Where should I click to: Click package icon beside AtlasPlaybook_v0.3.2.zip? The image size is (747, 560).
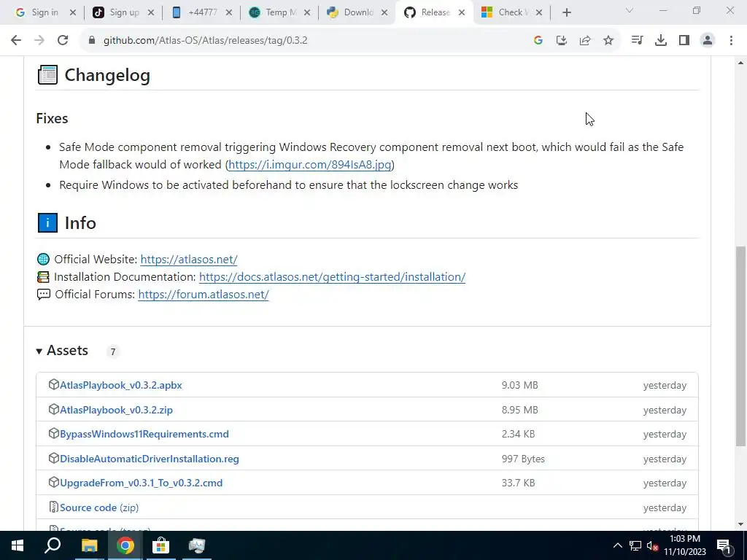coord(54,409)
